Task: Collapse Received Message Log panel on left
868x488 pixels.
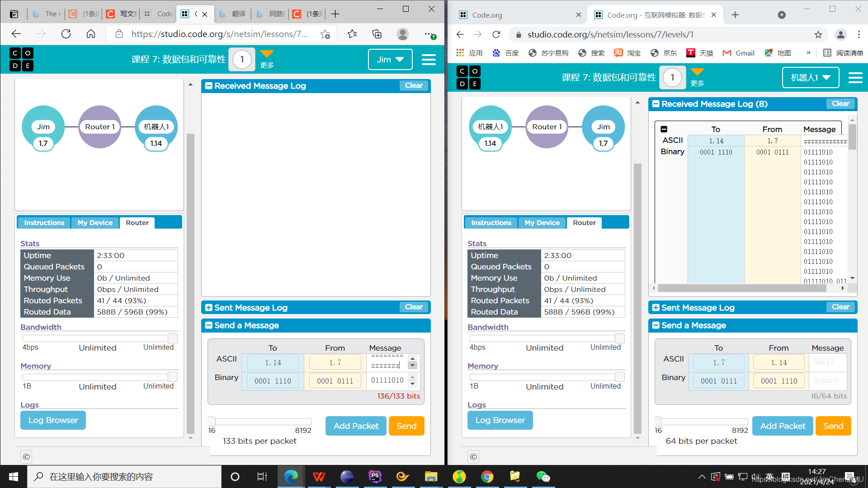Action: pyautogui.click(x=209, y=86)
